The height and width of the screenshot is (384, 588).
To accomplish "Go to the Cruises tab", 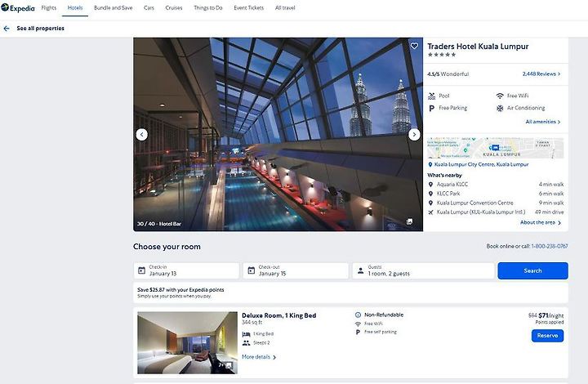I will (x=174, y=8).
